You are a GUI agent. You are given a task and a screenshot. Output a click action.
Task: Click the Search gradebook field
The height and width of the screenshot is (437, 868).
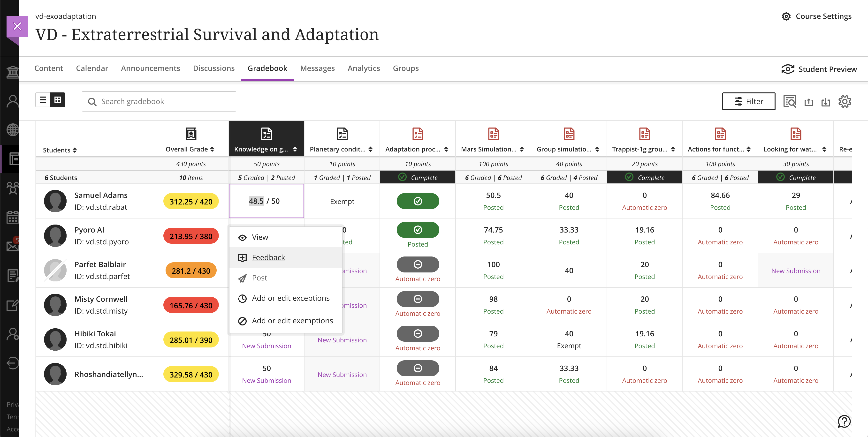pos(159,101)
